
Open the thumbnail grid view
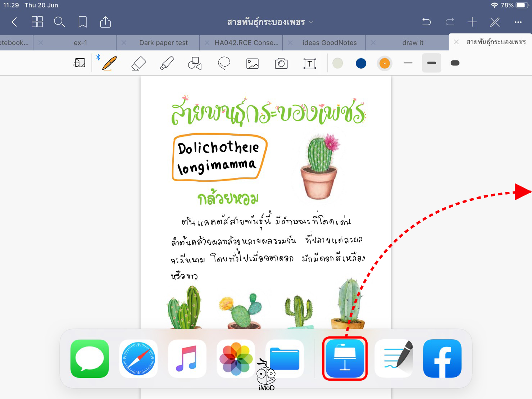tap(37, 22)
